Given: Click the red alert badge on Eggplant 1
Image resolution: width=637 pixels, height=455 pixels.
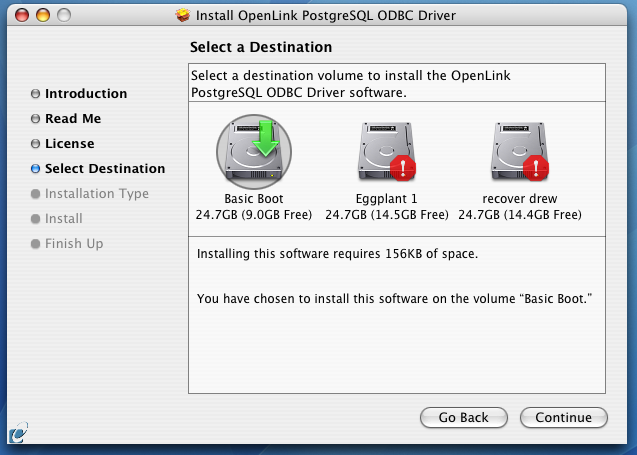Looking at the screenshot, I should click(403, 168).
